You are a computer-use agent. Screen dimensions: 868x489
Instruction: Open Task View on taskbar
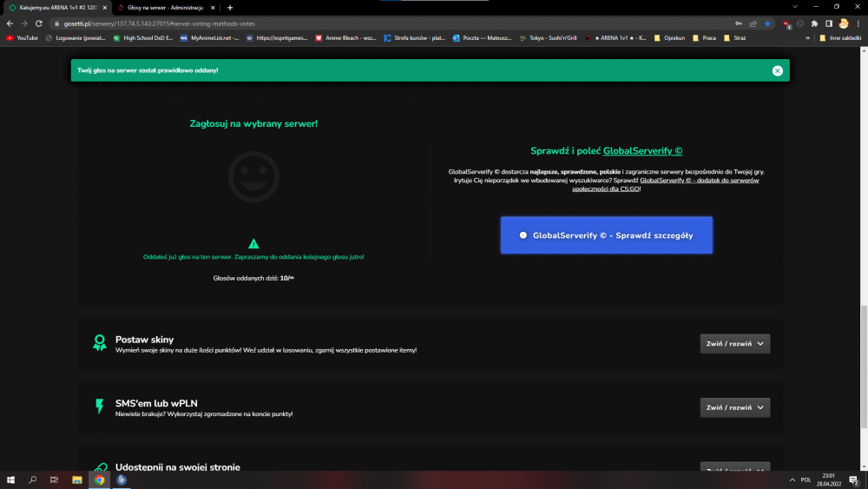pos(54,480)
